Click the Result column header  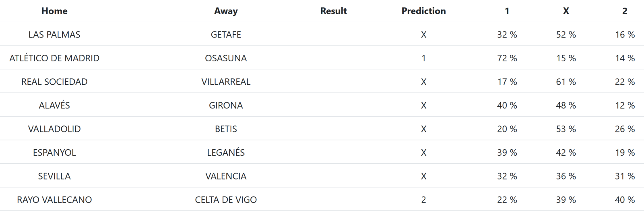pos(333,11)
